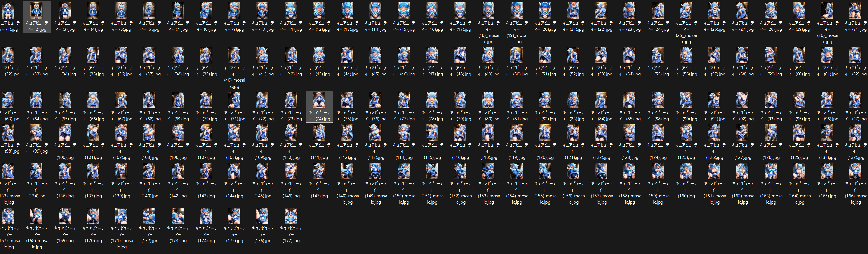The width and height of the screenshot is (868, 254).
Task: Click the file name ending "(122).jpg"
Action: point(602,151)
